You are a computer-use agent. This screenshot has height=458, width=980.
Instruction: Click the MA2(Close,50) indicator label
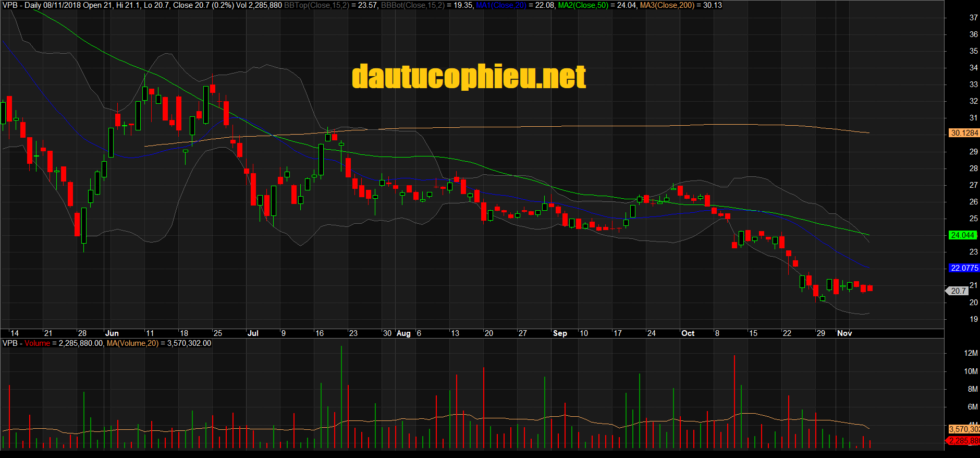pos(583,5)
